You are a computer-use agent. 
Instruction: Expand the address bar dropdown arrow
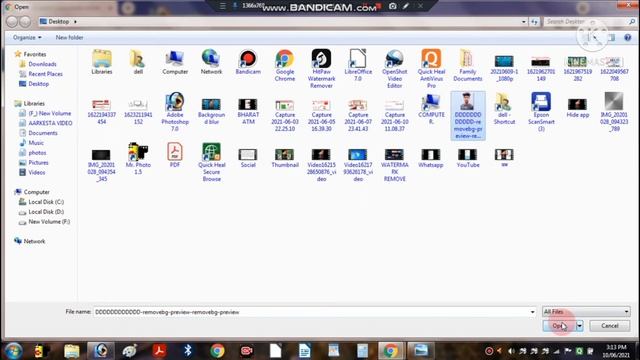(523, 21)
